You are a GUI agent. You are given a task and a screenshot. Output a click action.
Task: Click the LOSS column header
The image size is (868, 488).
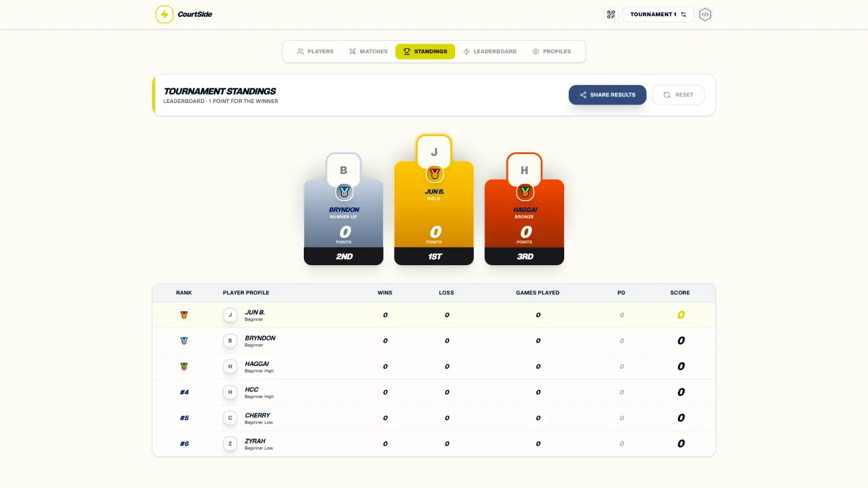click(446, 293)
